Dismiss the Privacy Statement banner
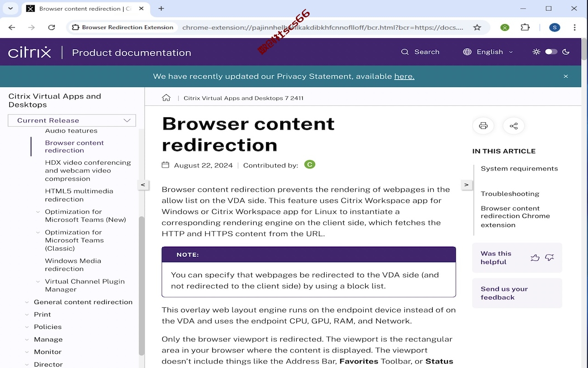The width and height of the screenshot is (588, 368). point(566,76)
